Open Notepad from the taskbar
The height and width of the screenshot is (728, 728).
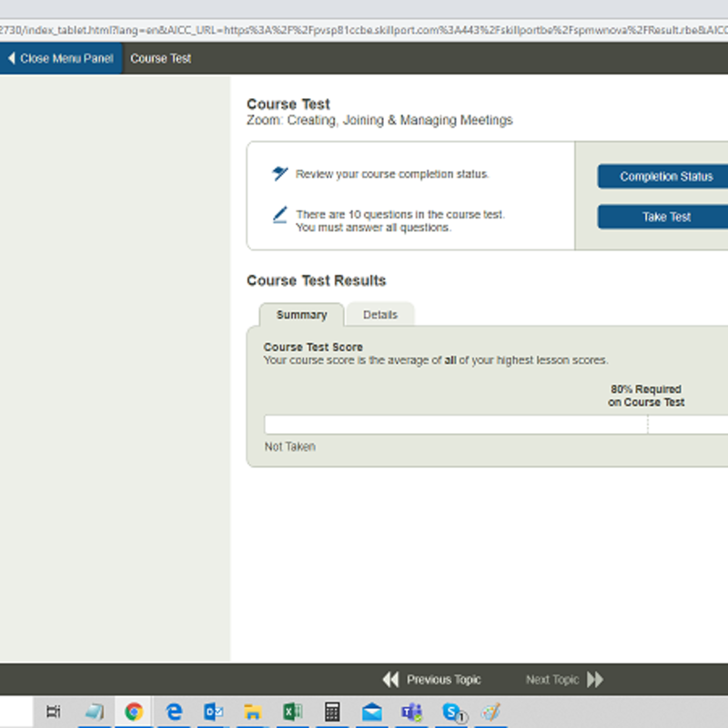(x=95, y=712)
